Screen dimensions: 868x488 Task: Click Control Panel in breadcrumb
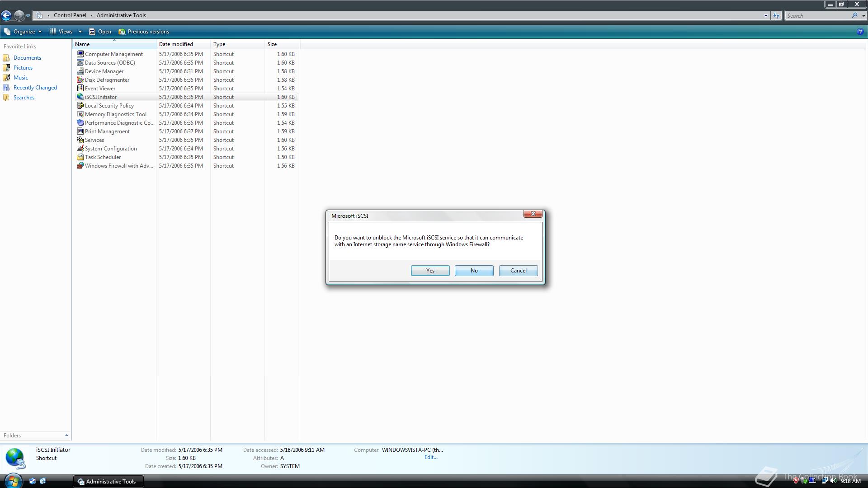[x=70, y=15]
